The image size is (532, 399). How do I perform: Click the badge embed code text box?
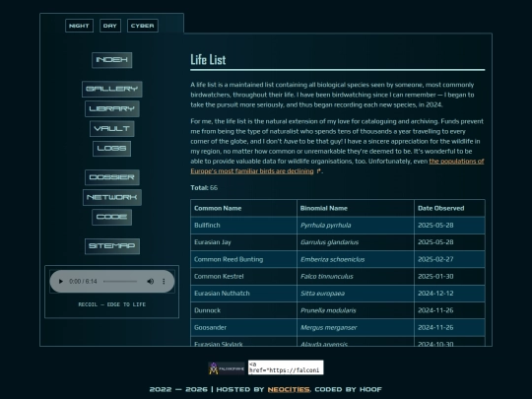286,367
